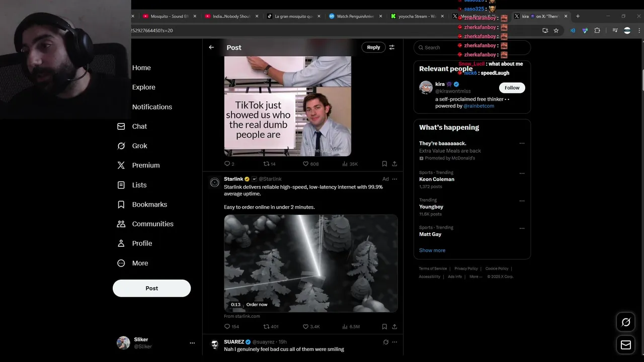Click the Grok icon on SUAREZ post
The image size is (644, 362).
(x=386, y=342)
